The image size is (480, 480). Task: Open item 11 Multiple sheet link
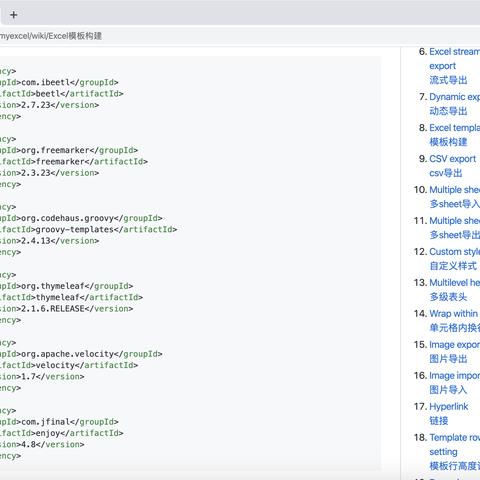click(x=455, y=221)
